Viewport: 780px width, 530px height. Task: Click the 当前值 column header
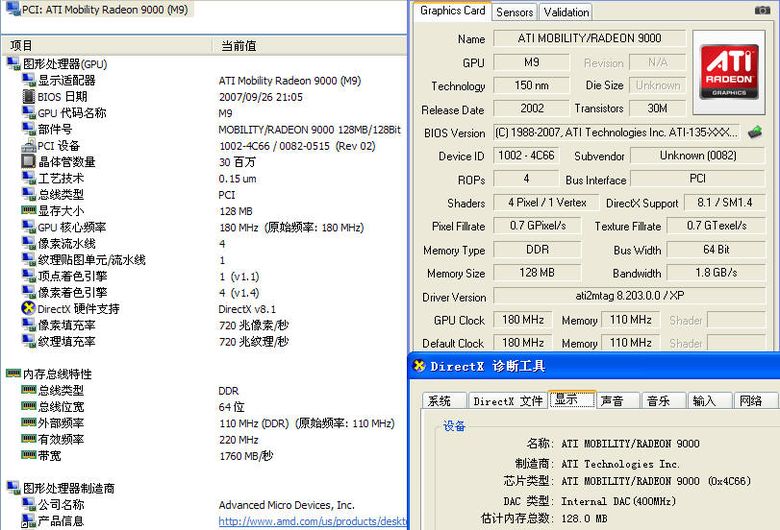point(310,45)
